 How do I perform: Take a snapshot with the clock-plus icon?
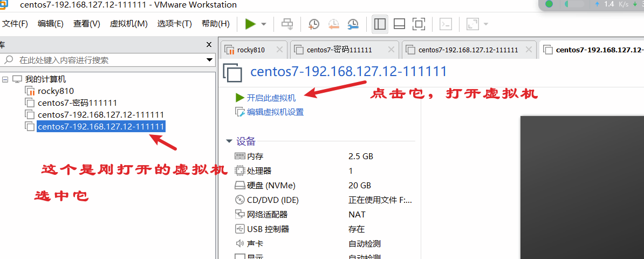pos(314,24)
